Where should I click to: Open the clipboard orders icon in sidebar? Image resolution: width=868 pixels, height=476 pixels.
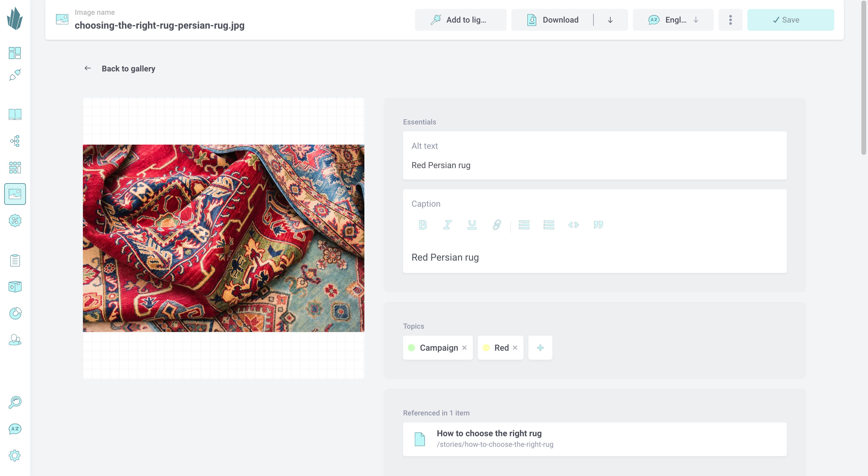coord(15,260)
